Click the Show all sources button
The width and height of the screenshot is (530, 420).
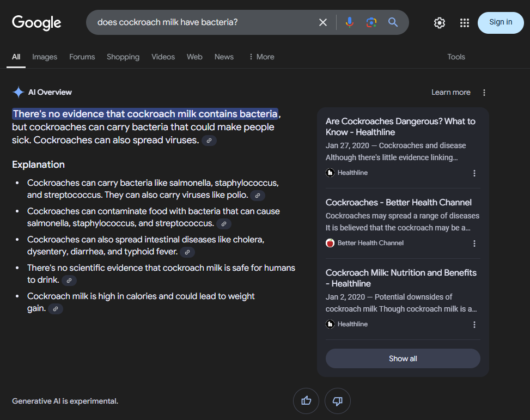403,358
